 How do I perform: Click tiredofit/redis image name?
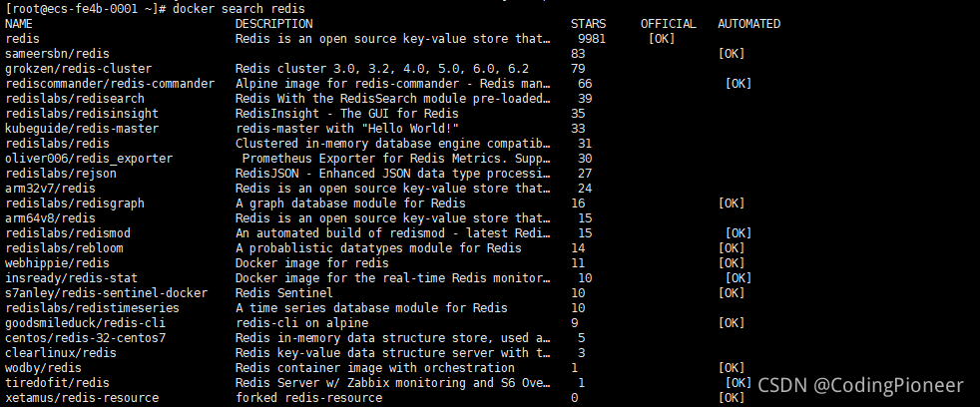click(x=57, y=383)
